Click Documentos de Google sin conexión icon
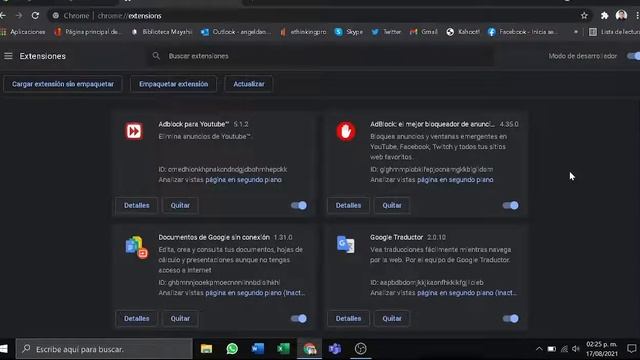This screenshot has width=640, height=360. [x=136, y=247]
